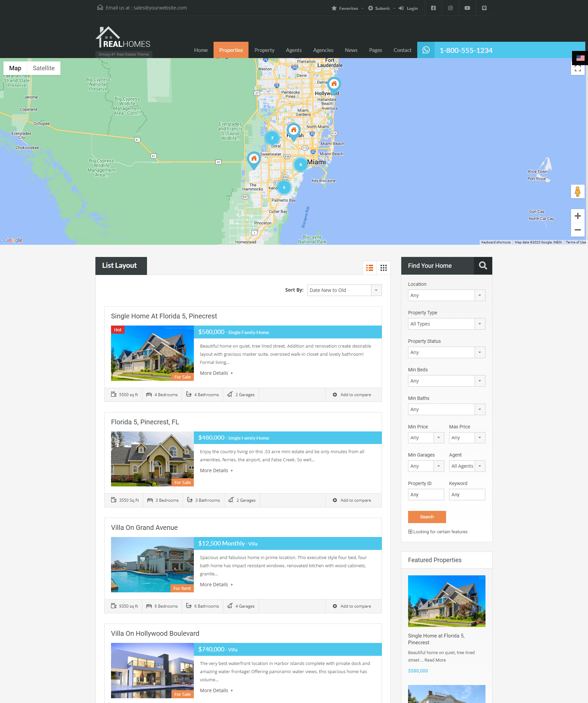Click the orange Search button
The image size is (588, 703).
coord(427,517)
